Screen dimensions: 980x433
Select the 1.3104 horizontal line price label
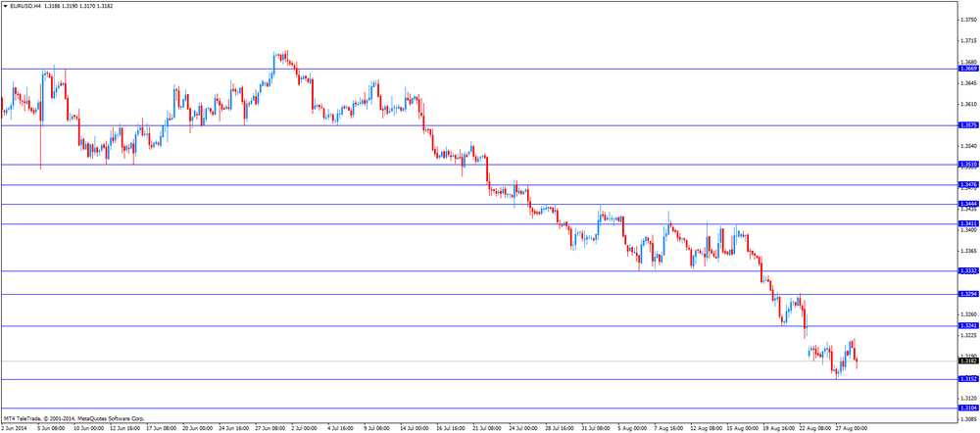(x=968, y=408)
